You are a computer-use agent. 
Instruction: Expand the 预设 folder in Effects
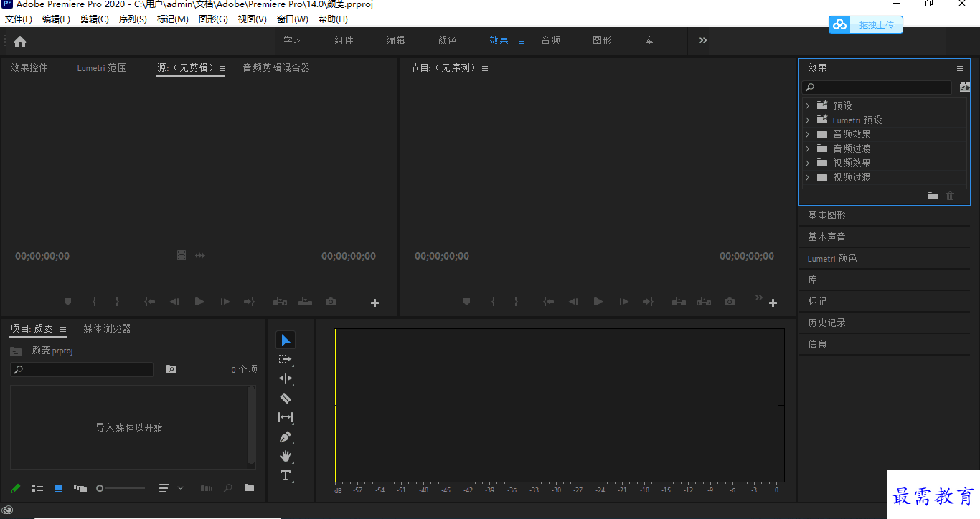click(x=808, y=105)
